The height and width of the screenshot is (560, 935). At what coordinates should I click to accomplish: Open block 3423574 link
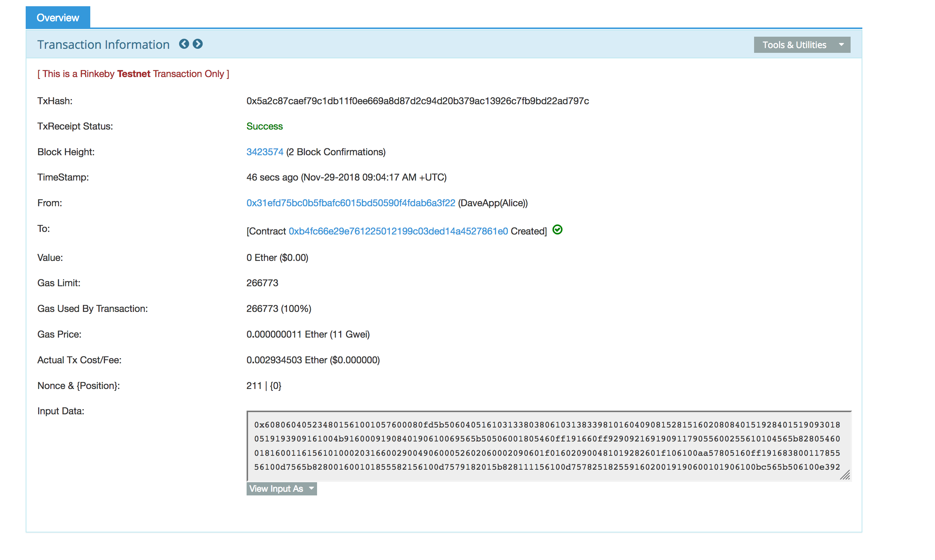click(265, 152)
